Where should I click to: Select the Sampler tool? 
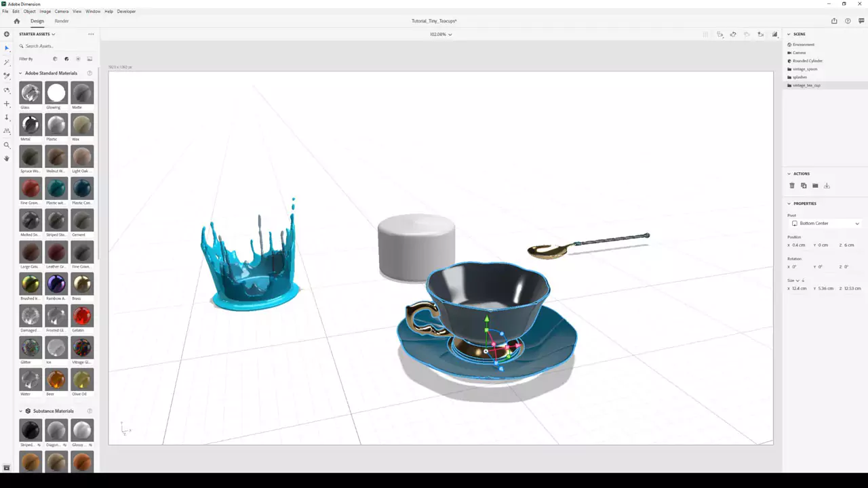click(7, 75)
